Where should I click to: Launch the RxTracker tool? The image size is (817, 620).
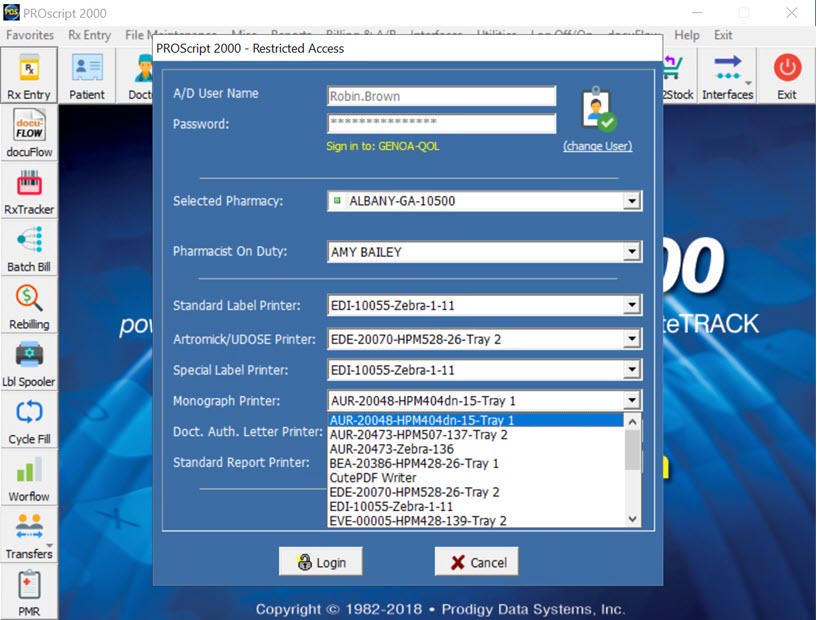click(29, 191)
